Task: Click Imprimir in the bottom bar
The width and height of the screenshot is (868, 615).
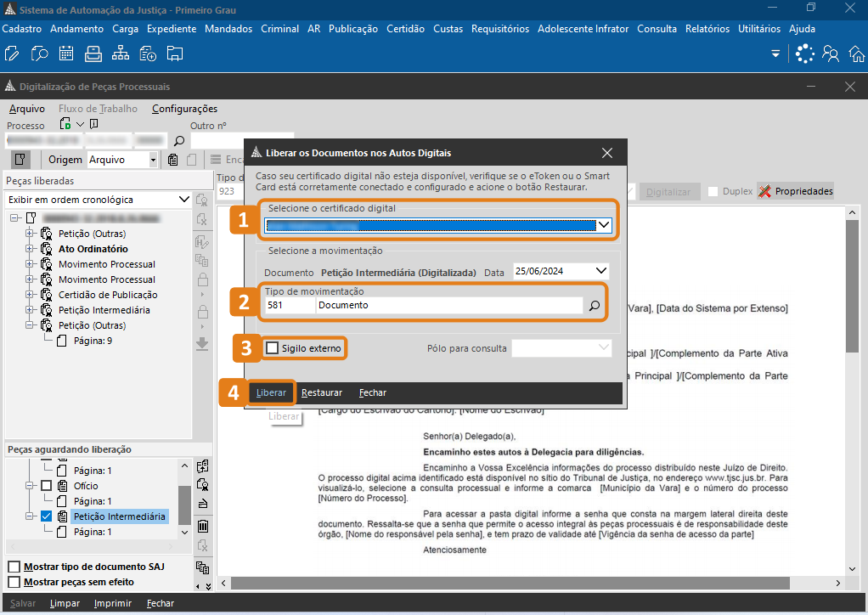Action: pyautogui.click(x=112, y=603)
